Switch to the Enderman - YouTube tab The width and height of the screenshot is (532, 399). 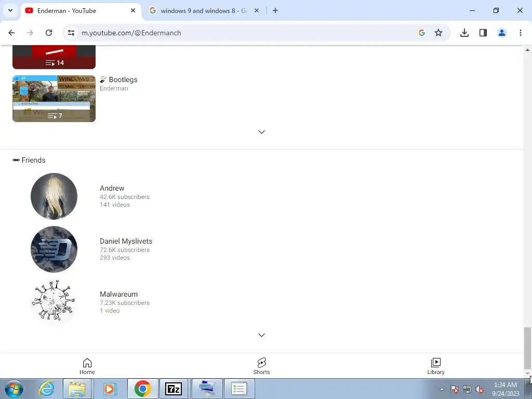click(x=81, y=11)
